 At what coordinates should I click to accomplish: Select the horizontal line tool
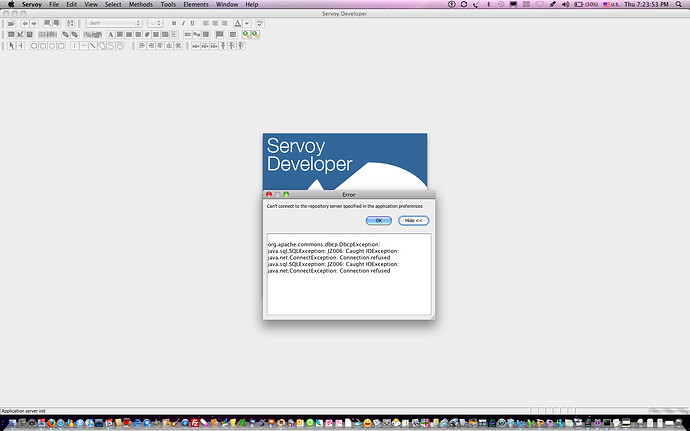(83, 45)
